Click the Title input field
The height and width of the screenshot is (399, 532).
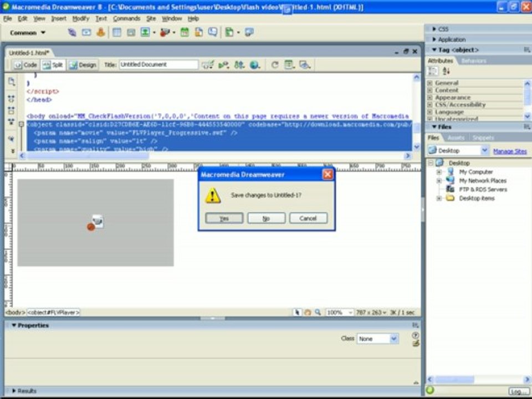(x=158, y=64)
